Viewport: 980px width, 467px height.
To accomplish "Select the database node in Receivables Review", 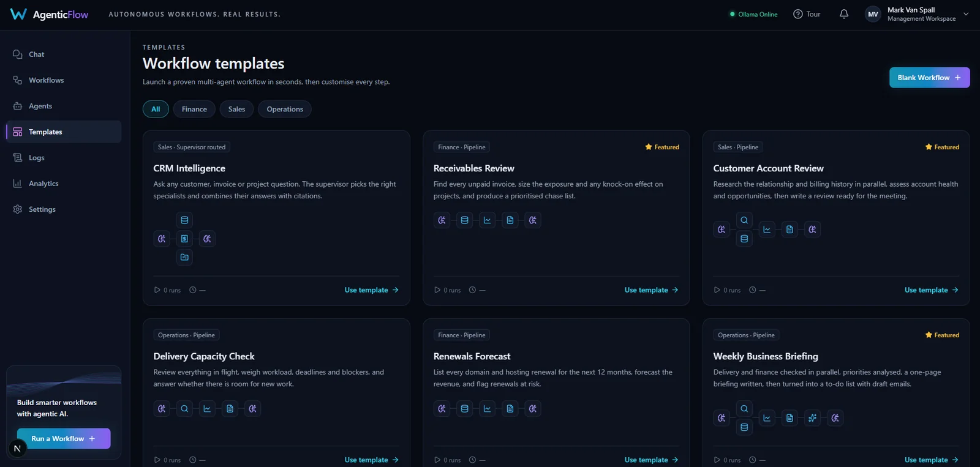I will (465, 220).
